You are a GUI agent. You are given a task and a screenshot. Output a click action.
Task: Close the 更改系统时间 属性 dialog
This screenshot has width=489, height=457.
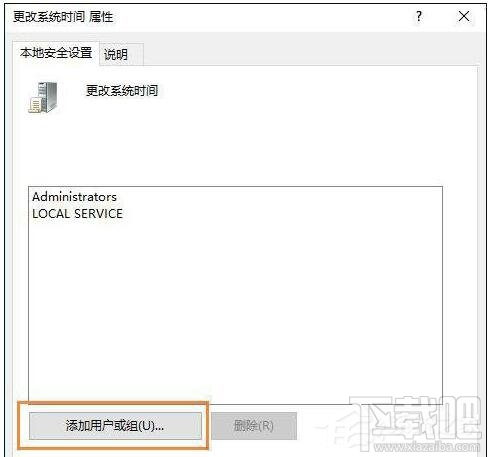click(x=464, y=16)
